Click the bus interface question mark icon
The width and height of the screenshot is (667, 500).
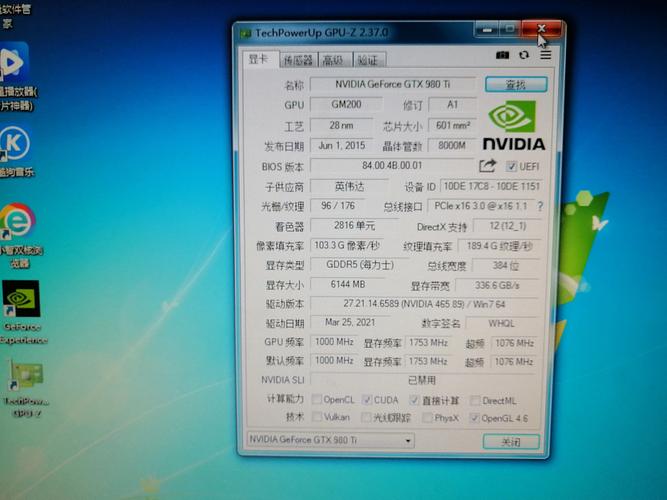540,207
